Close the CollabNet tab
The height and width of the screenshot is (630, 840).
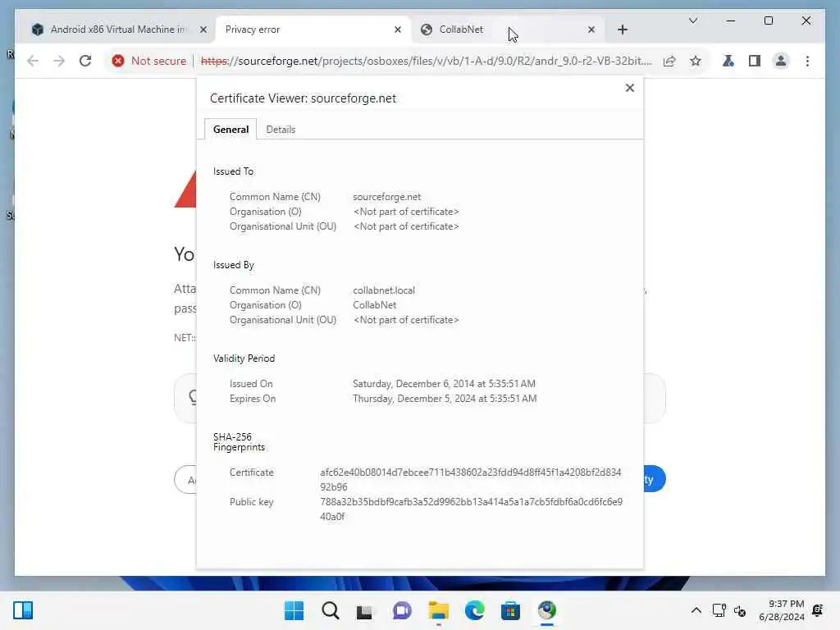[x=591, y=30]
